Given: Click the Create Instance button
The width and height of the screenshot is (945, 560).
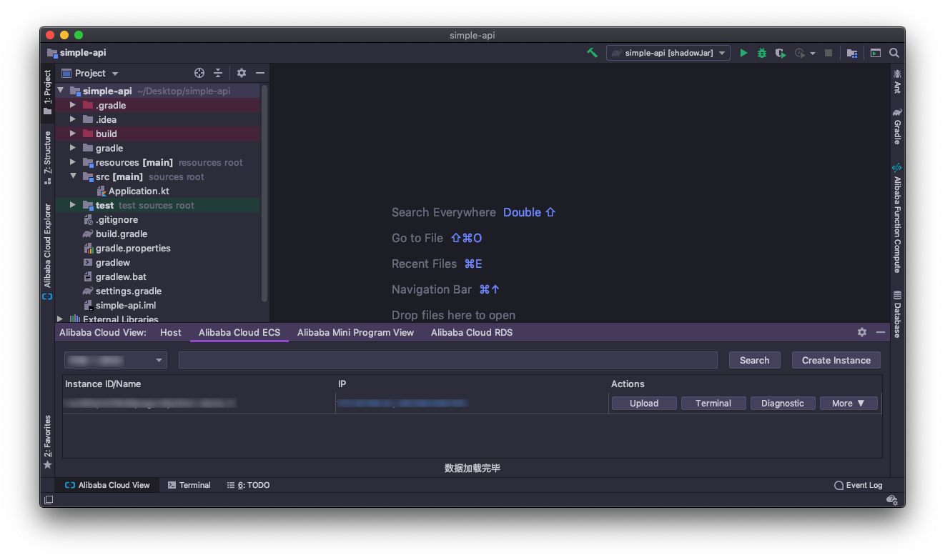Looking at the screenshot, I should [x=836, y=360].
